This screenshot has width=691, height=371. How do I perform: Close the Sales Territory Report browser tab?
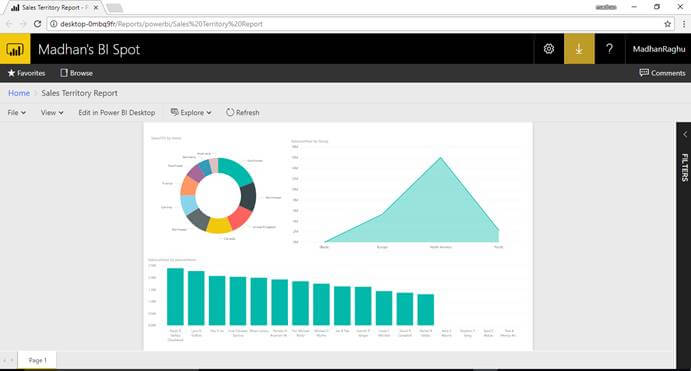pos(96,7)
